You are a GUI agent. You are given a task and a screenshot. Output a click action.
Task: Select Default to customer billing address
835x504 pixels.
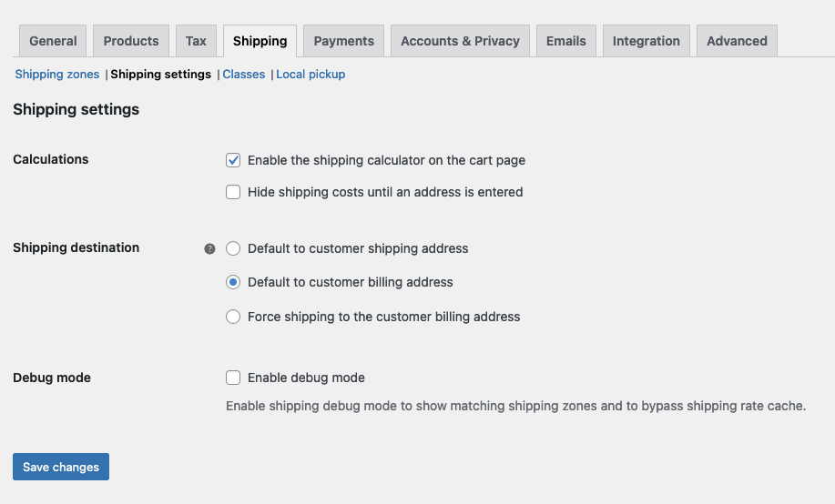233,282
